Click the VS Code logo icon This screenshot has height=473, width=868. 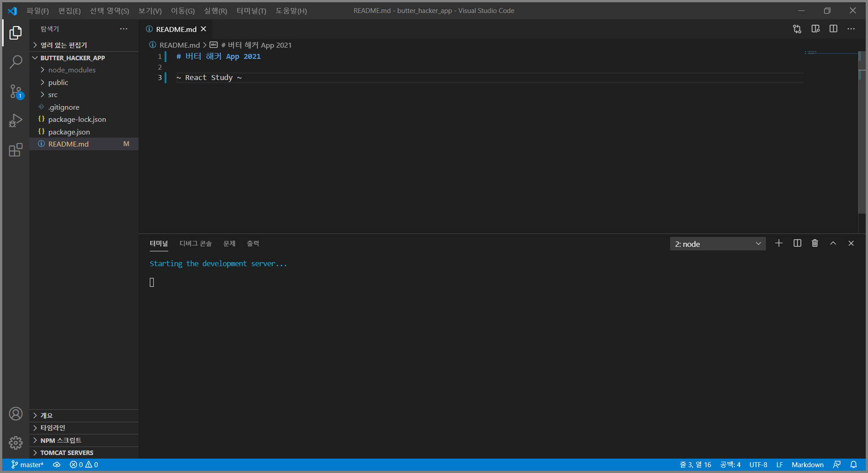[12, 11]
